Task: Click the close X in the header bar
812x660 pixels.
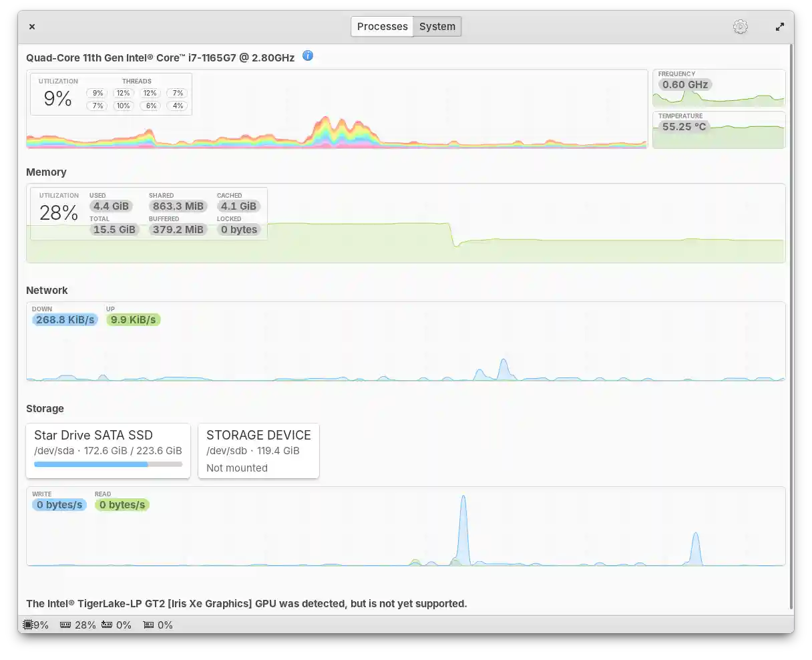Action: 31,27
